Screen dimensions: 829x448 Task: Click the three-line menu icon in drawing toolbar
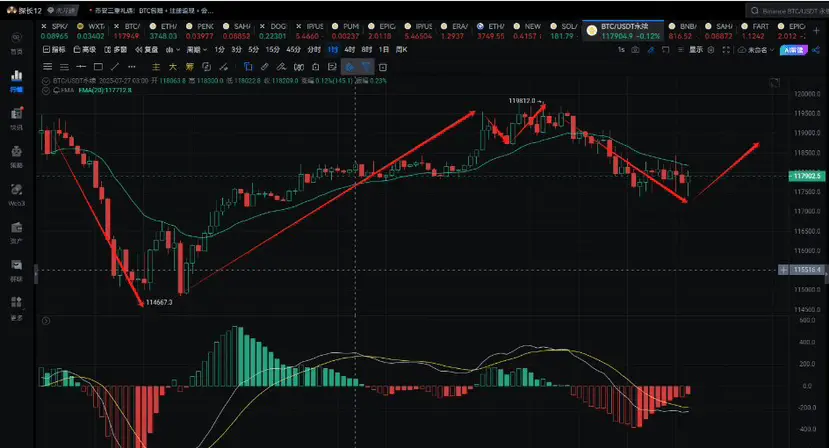coord(48,67)
